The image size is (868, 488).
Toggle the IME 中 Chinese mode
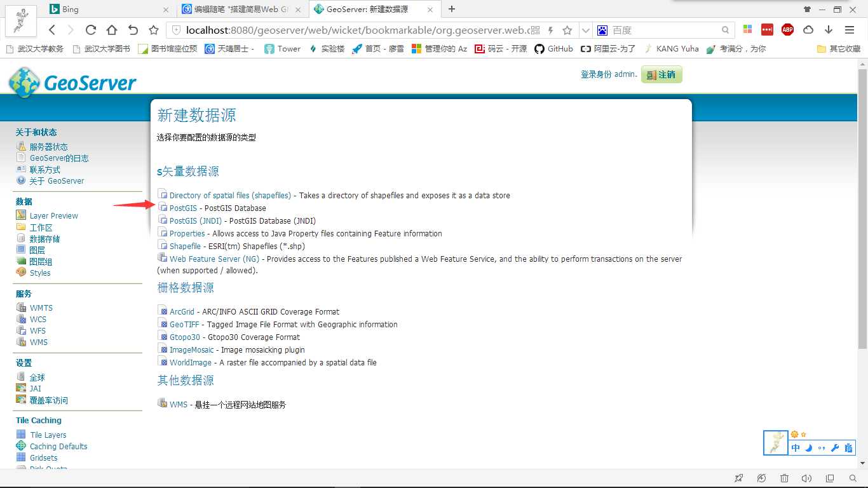(796, 448)
